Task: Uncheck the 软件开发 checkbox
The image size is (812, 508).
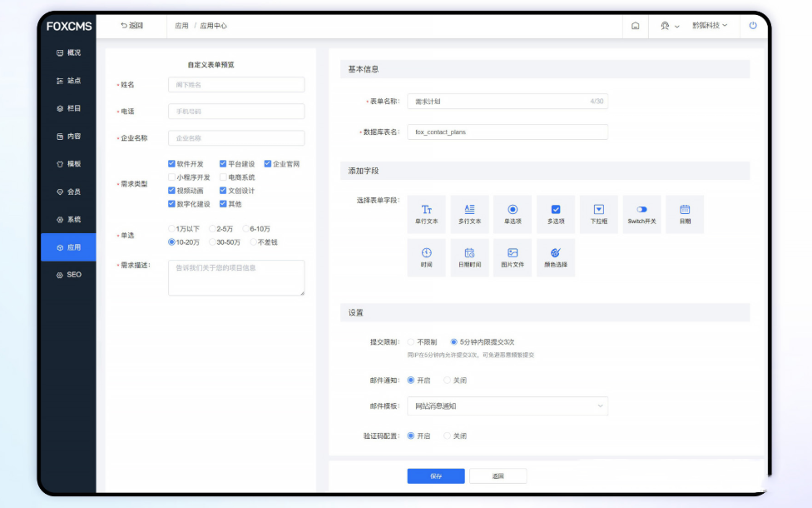Action: 172,164
